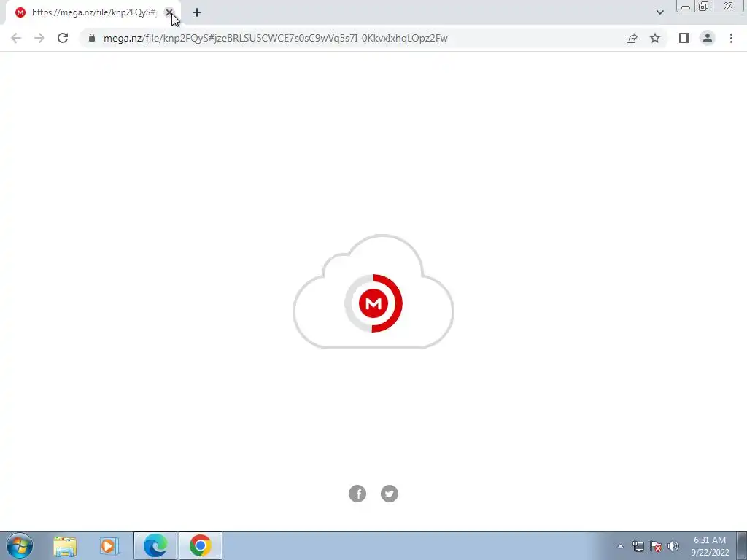This screenshot has width=747, height=560.
Task: Open the Chrome profile menu
Action: pyautogui.click(x=708, y=38)
